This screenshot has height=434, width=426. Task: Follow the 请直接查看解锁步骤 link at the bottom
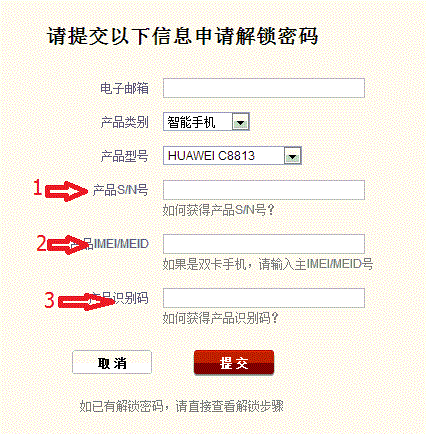click(229, 406)
